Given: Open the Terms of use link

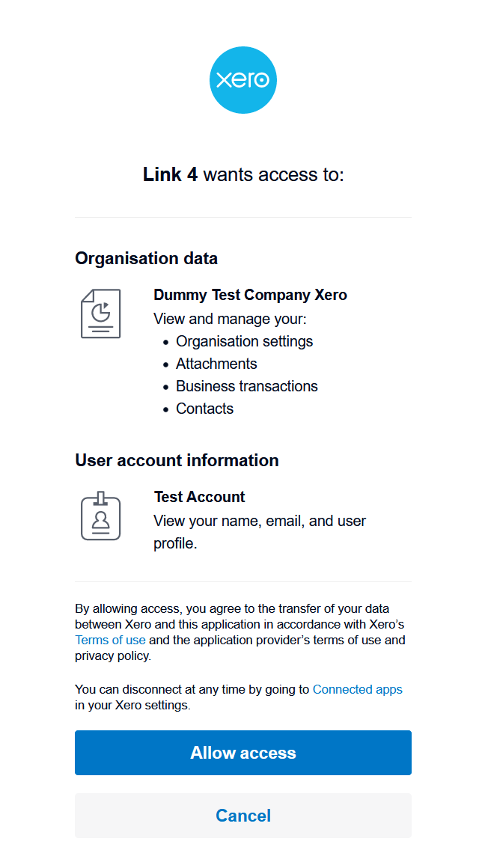Looking at the screenshot, I should click(110, 640).
